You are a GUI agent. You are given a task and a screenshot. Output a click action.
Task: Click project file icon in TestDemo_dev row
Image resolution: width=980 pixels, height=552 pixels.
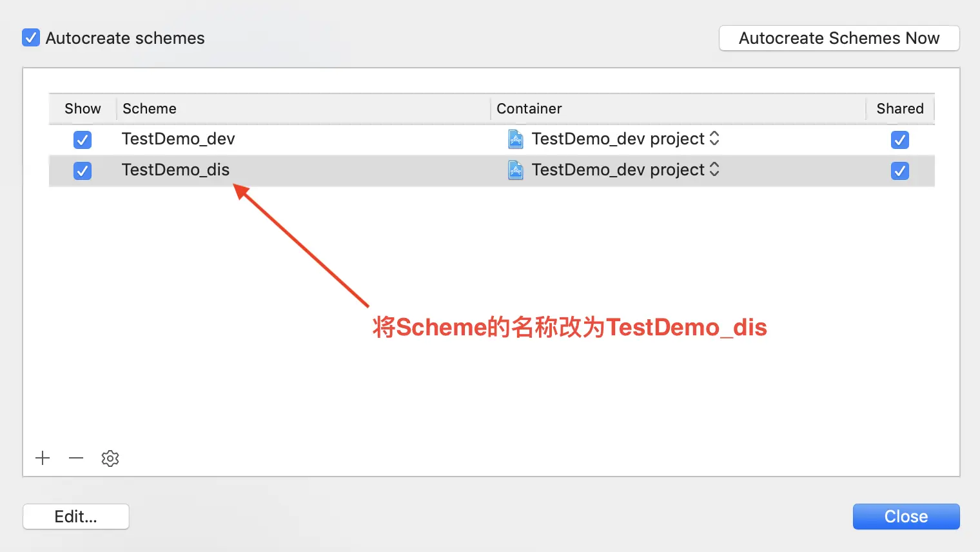coord(516,139)
